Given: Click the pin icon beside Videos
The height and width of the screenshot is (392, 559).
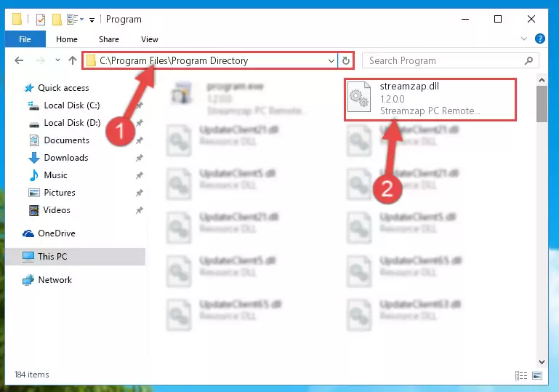Looking at the screenshot, I should tap(140, 210).
